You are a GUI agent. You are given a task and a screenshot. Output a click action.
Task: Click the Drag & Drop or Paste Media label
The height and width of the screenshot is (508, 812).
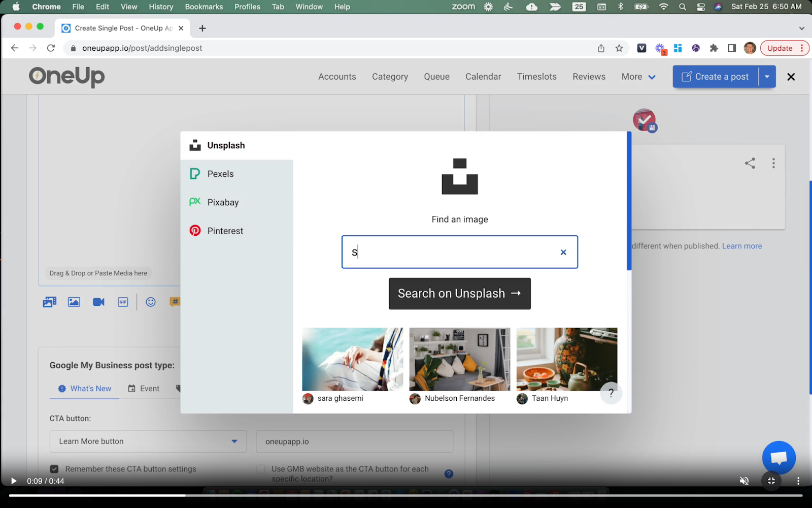pos(98,273)
